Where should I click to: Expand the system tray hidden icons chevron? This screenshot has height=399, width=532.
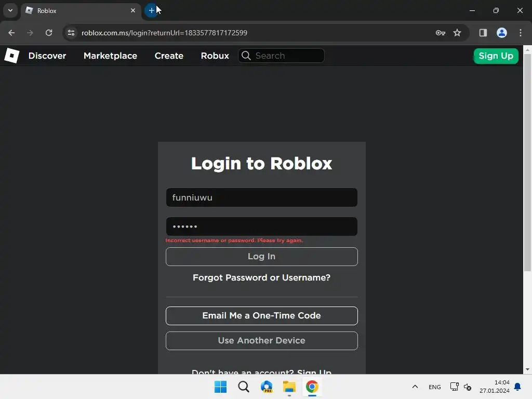click(x=415, y=387)
